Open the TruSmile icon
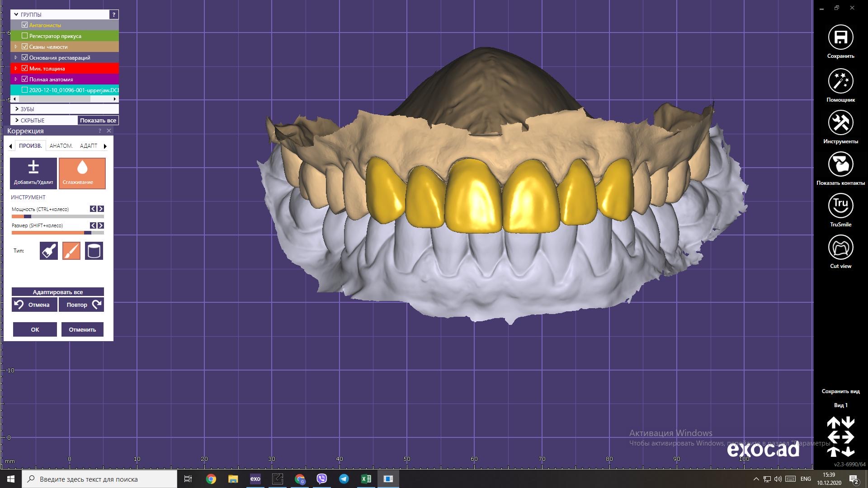This screenshot has height=488, width=868. click(840, 206)
